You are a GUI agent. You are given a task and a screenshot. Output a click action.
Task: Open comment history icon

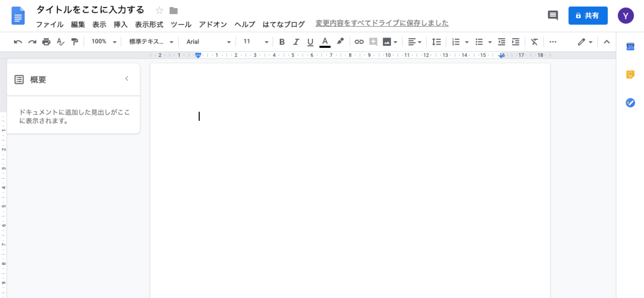[x=553, y=16]
